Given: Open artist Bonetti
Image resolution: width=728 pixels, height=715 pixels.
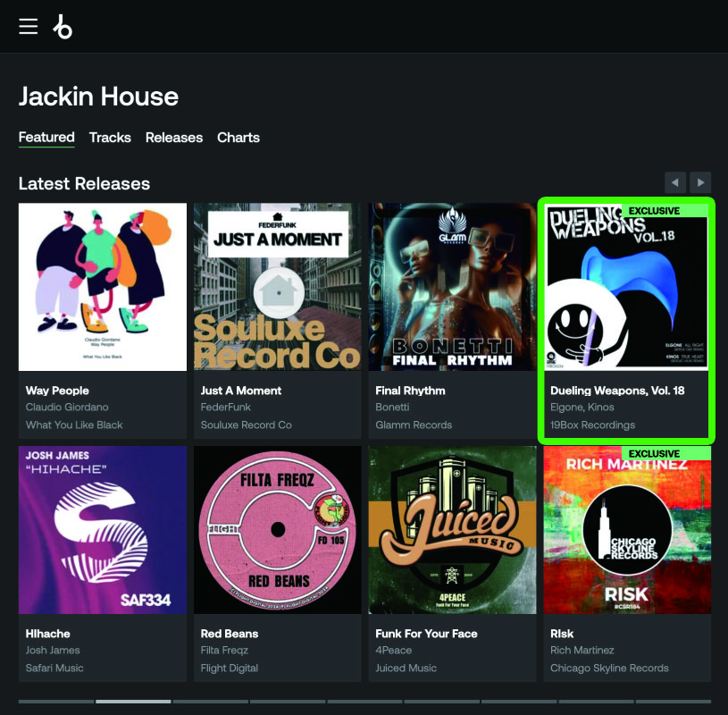Looking at the screenshot, I should 392,407.
